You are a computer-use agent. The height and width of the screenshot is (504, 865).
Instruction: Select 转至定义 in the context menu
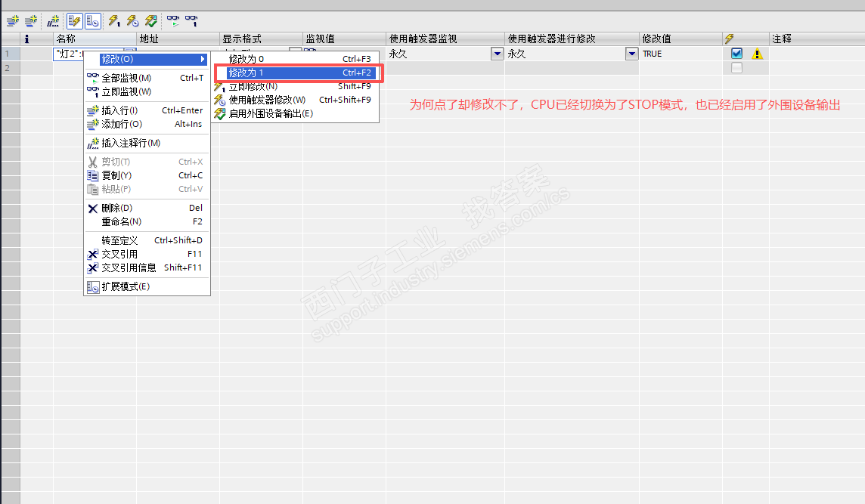pyautogui.click(x=147, y=240)
